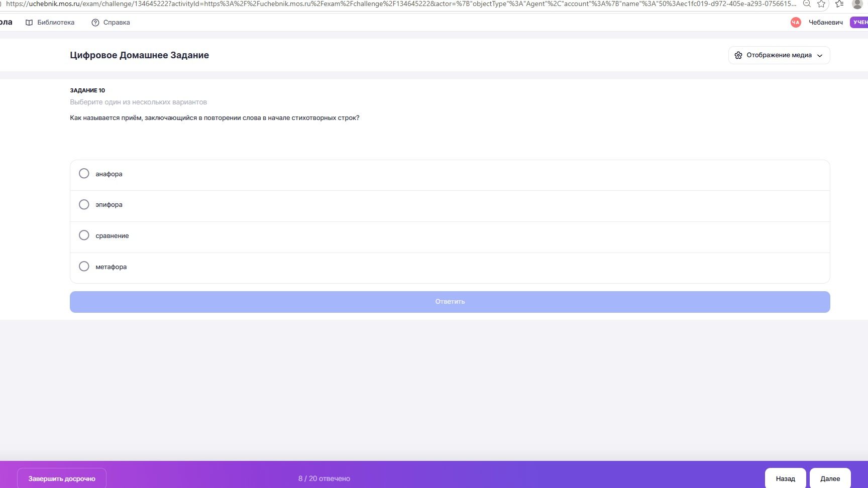This screenshot has width=868, height=488.
Task: Click the 8 / 20 отвечено progress text
Action: tap(324, 478)
